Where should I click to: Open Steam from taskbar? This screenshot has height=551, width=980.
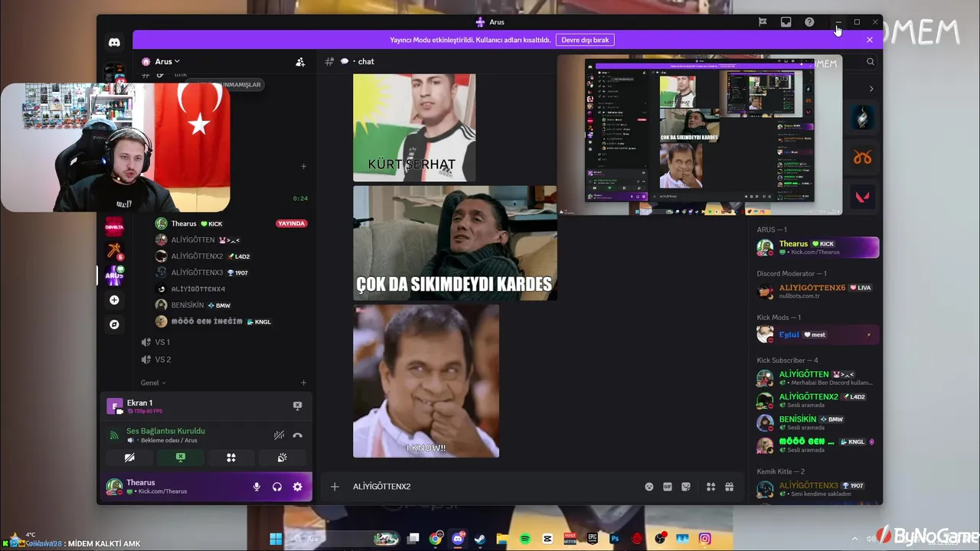pyautogui.click(x=480, y=539)
